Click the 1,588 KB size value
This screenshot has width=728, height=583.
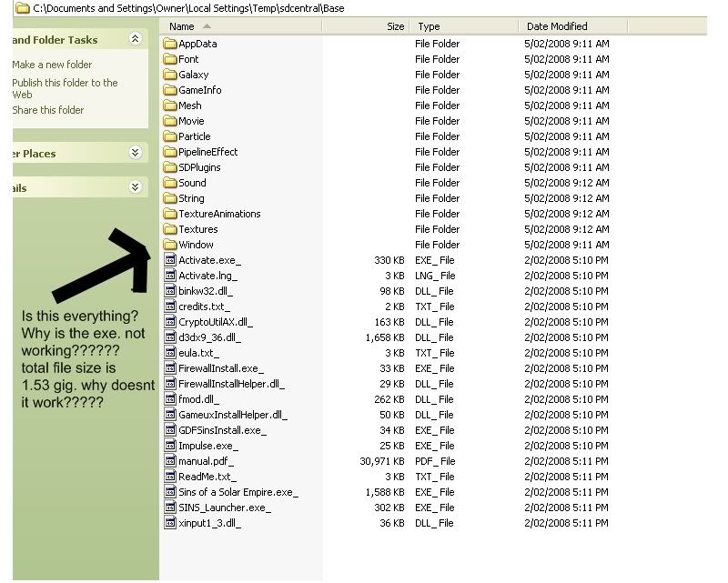(x=385, y=492)
